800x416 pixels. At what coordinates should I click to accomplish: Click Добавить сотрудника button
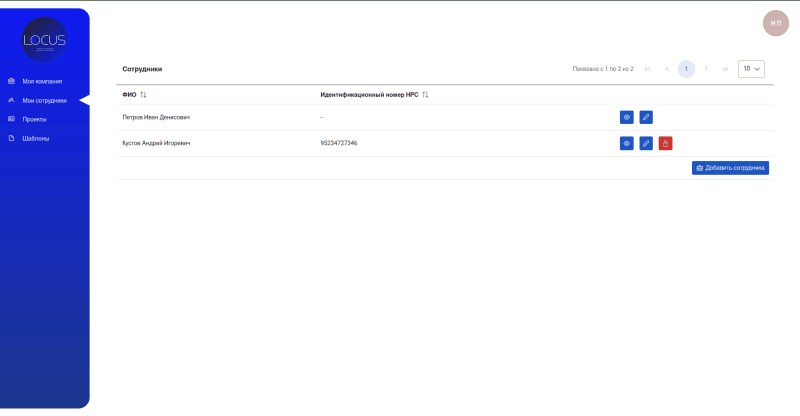[730, 168]
